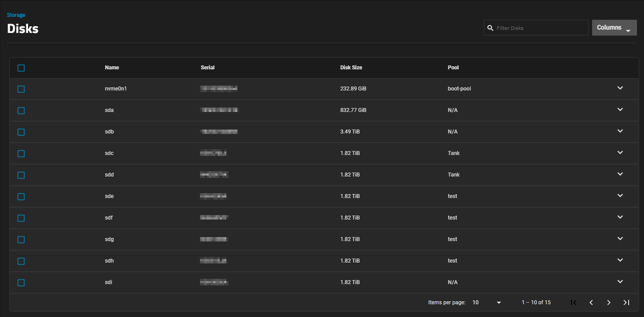This screenshot has width=644, height=317.
Task: Sort the table by Name column
Action: [112, 68]
